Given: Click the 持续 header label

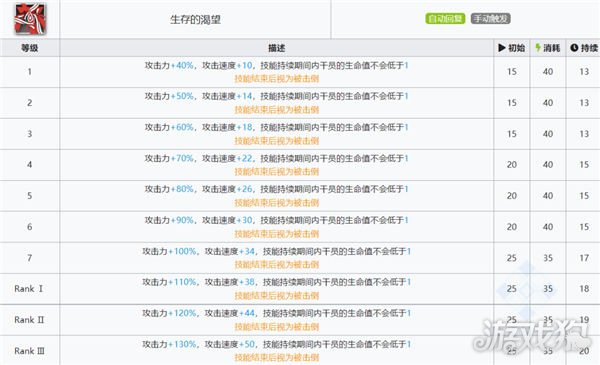Looking at the screenshot, I should point(589,48).
